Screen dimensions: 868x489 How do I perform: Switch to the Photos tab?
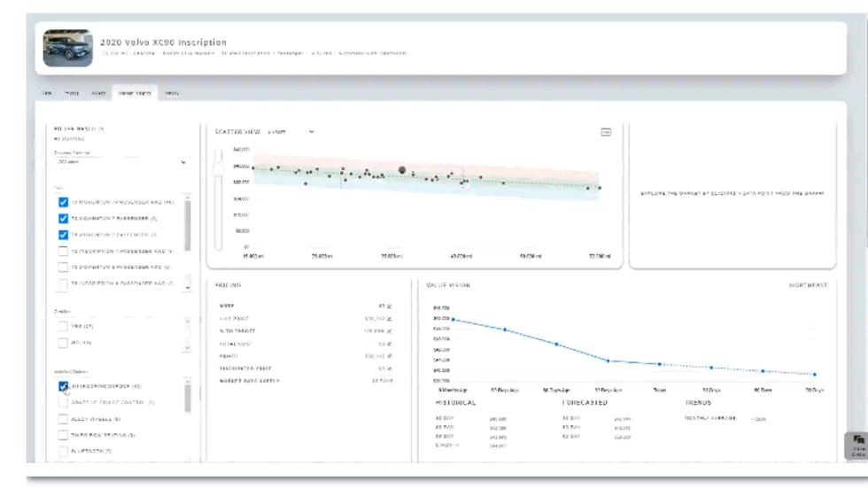(x=72, y=92)
